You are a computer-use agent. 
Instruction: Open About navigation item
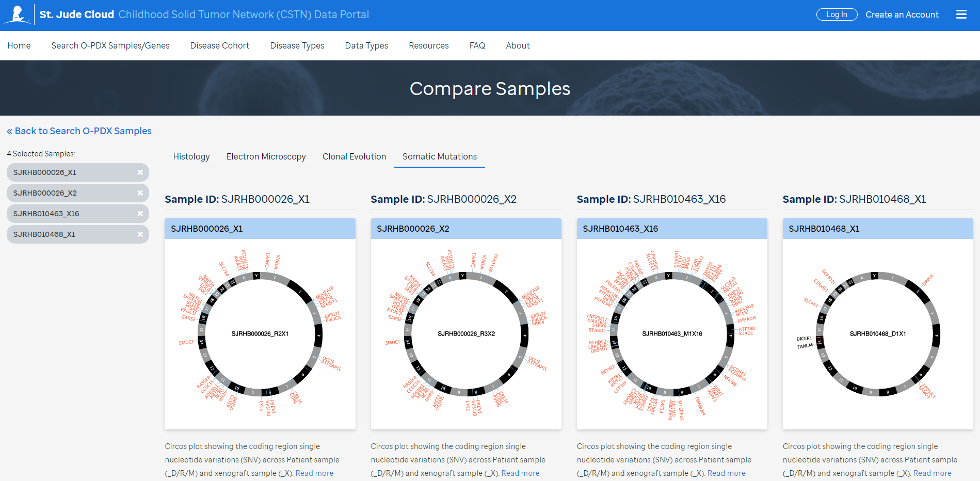tap(518, 45)
